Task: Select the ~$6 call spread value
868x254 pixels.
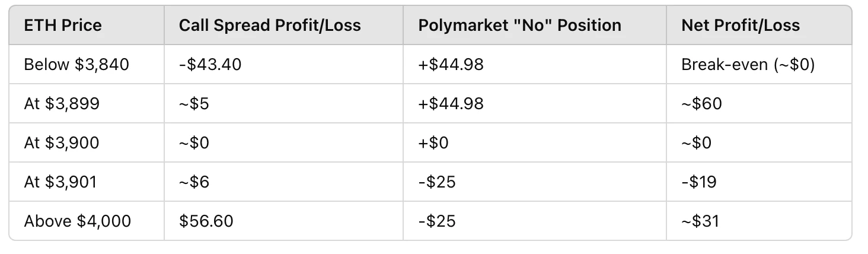Action: pyautogui.click(x=194, y=182)
